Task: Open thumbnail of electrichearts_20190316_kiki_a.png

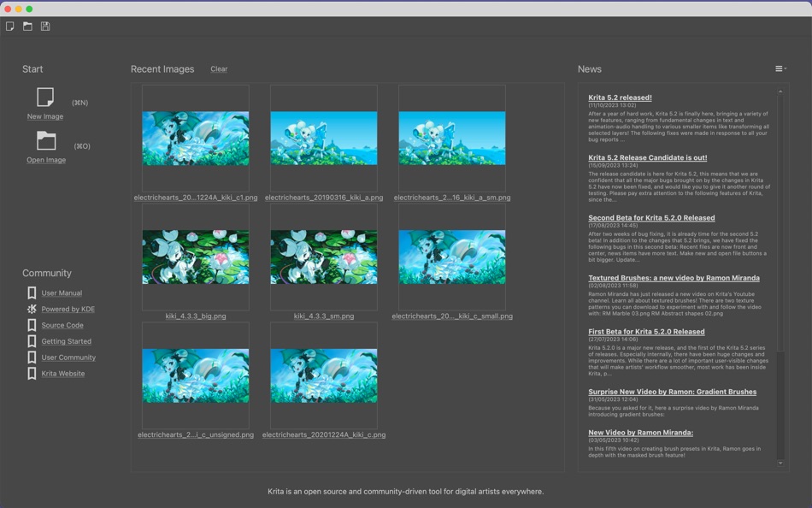Action: (x=324, y=139)
